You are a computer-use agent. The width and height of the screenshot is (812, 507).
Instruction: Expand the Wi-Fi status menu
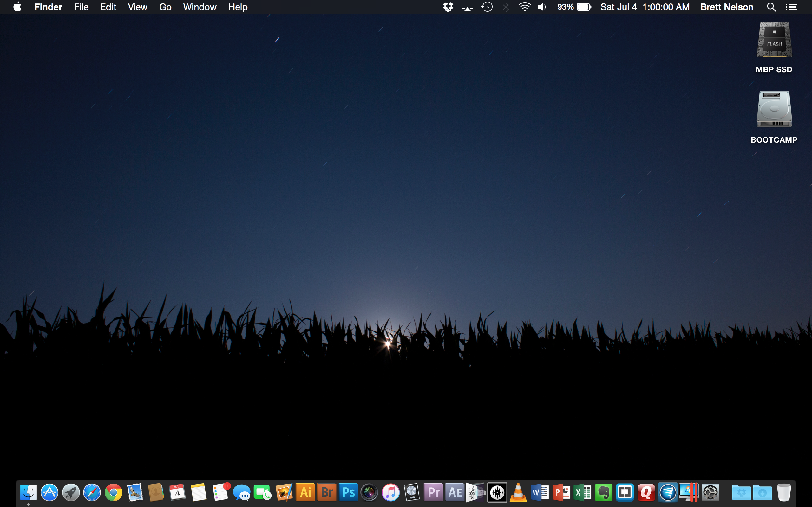coord(524,7)
